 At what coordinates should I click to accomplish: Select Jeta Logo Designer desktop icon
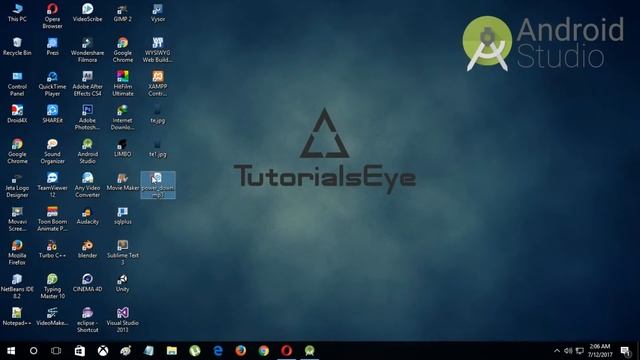[x=17, y=185]
